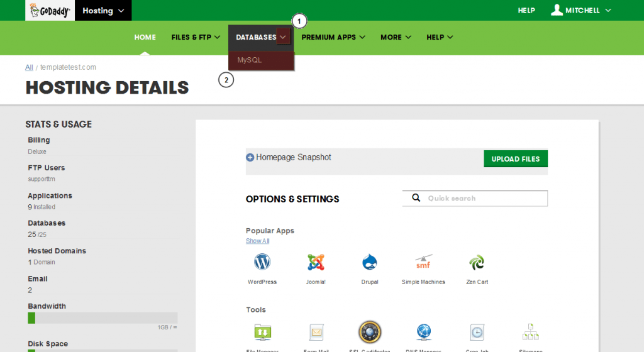Click the Applications stat heading
The width and height of the screenshot is (644, 352).
click(50, 195)
